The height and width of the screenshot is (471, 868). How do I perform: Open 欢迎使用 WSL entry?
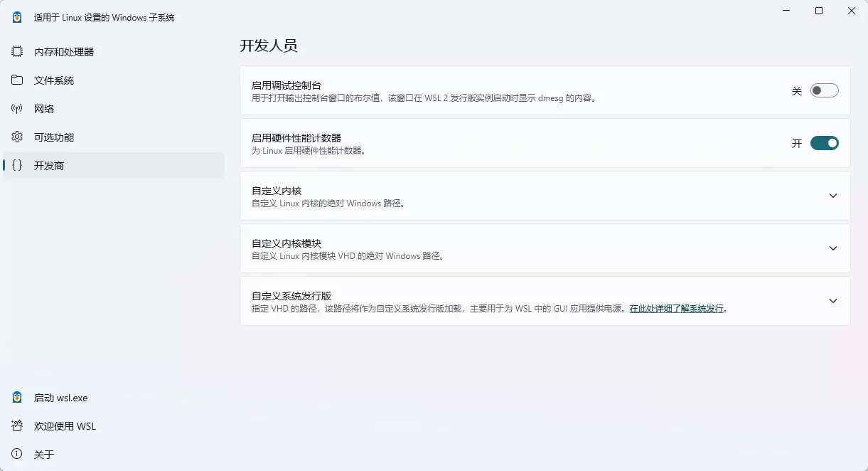coord(114,426)
